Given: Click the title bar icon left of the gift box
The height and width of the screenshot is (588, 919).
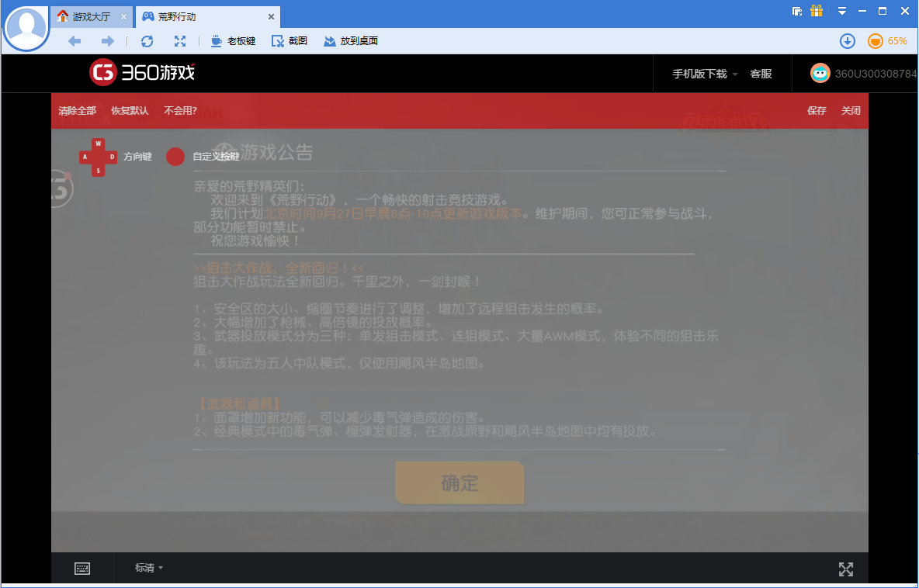Looking at the screenshot, I should point(796,11).
